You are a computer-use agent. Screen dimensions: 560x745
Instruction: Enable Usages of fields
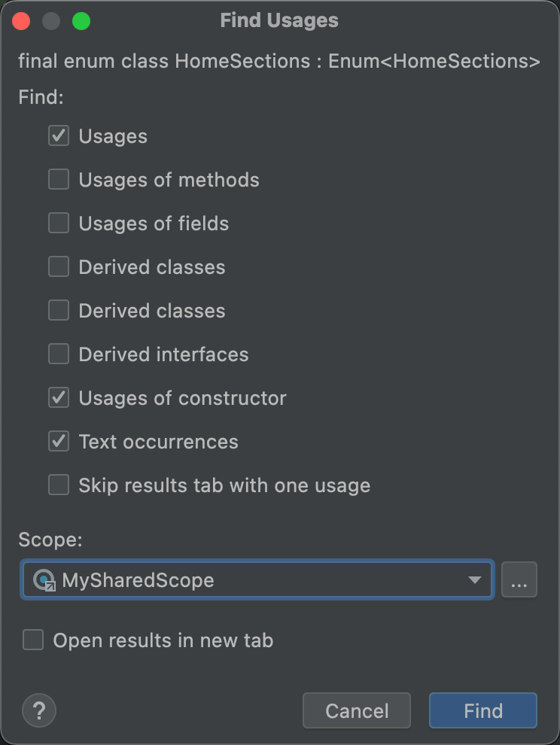coord(58,223)
